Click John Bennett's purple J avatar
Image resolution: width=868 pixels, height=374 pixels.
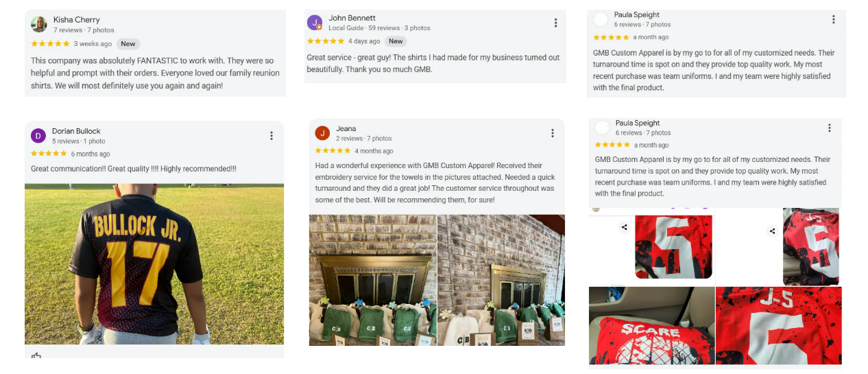point(315,23)
